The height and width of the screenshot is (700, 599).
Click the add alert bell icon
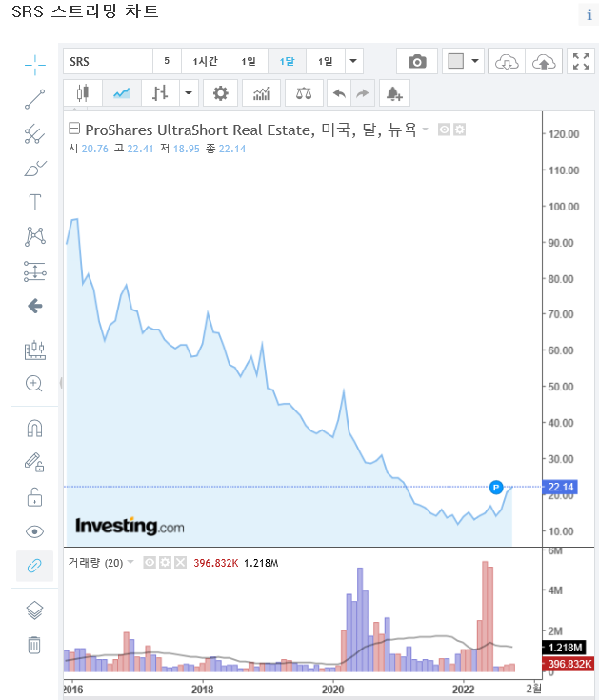(394, 93)
